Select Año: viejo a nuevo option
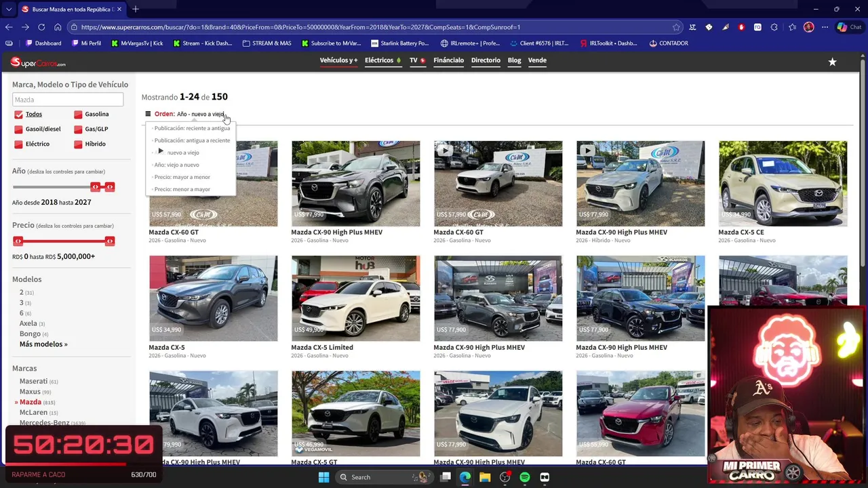The width and height of the screenshot is (868, 488). [x=176, y=165]
